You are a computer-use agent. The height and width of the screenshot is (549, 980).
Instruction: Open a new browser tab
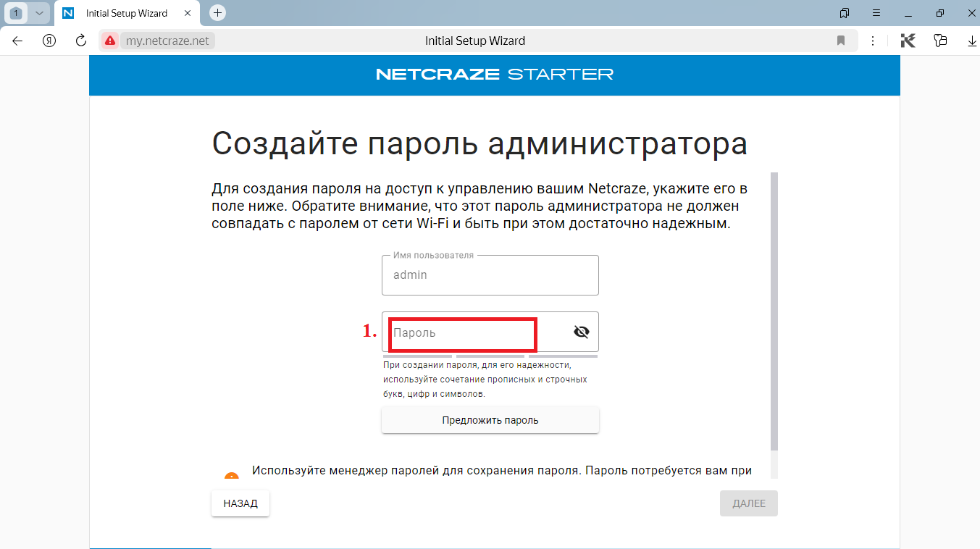[x=217, y=13]
